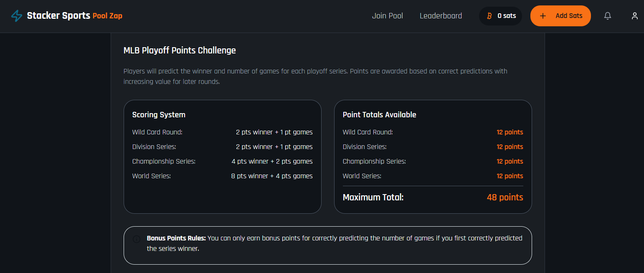Click the World Series scoring row

pos(222,176)
